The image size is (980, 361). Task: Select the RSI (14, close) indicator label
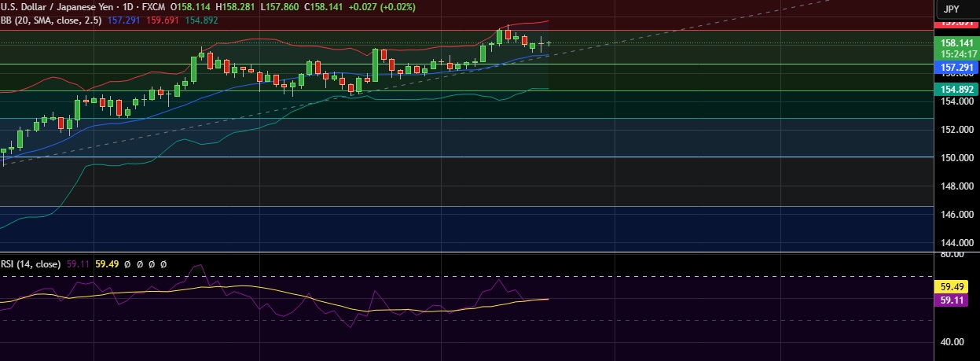(x=31, y=265)
